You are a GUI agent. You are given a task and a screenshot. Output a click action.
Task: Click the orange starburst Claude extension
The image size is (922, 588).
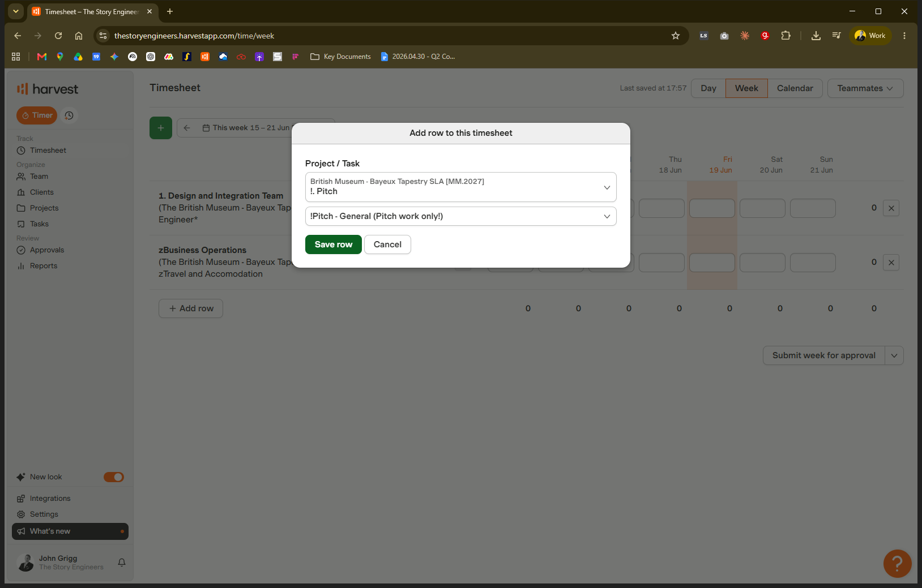[x=745, y=36]
